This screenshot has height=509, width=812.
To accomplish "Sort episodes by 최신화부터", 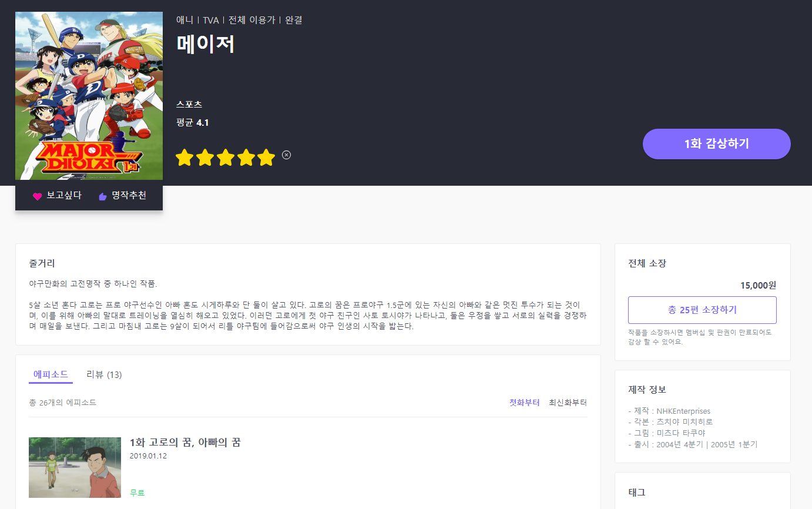I will tap(568, 403).
